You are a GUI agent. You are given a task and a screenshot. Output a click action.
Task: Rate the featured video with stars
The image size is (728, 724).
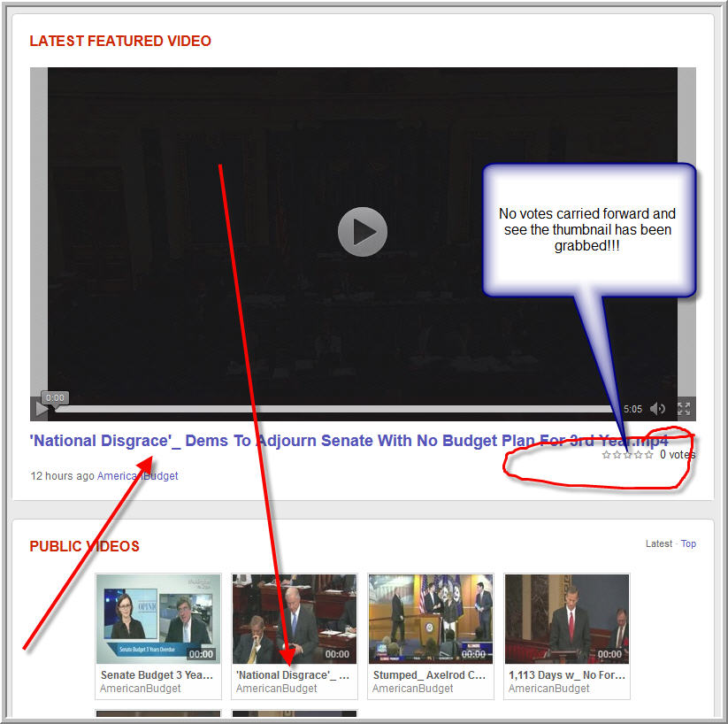click(627, 454)
